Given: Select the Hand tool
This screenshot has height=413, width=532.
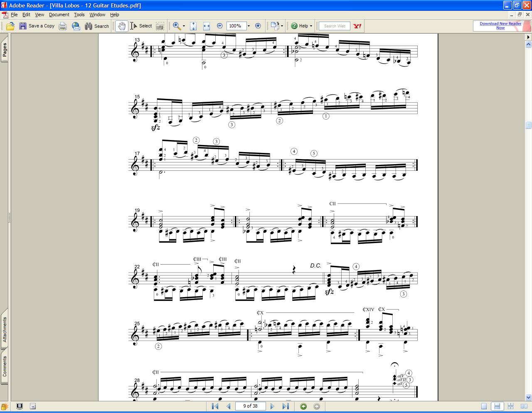Looking at the screenshot, I should tap(121, 26).
